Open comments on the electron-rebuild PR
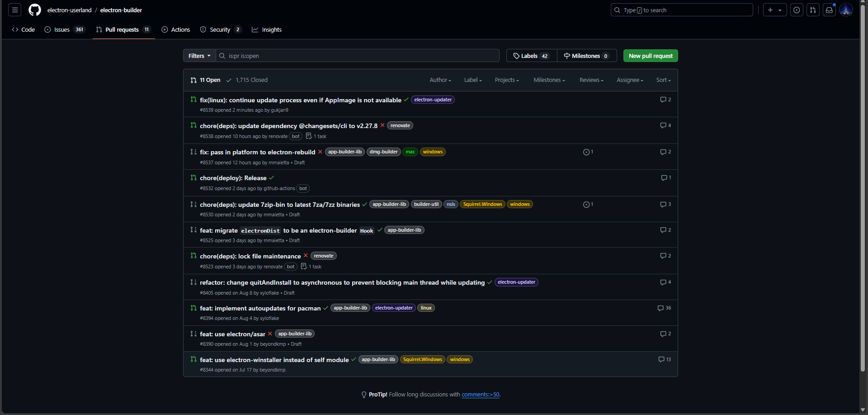This screenshot has height=415, width=868. (665, 152)
